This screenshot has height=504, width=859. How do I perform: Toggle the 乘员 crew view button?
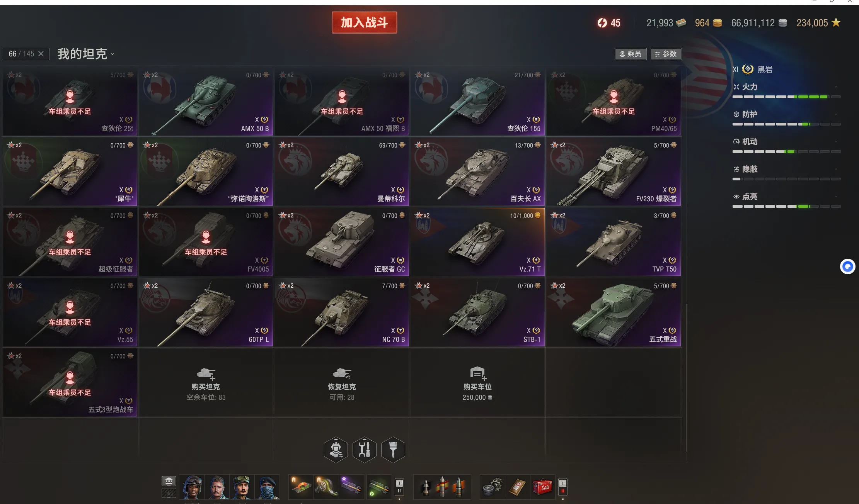point(631,54)
